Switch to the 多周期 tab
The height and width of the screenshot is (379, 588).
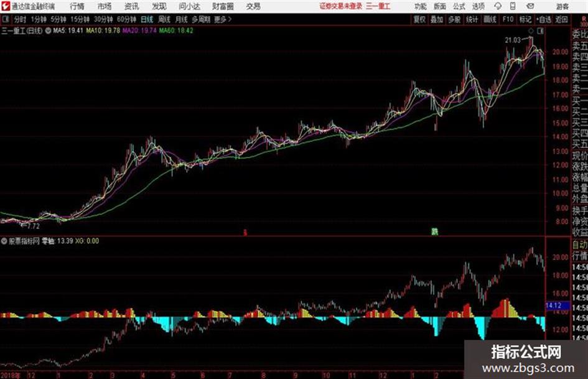(201, 19)
